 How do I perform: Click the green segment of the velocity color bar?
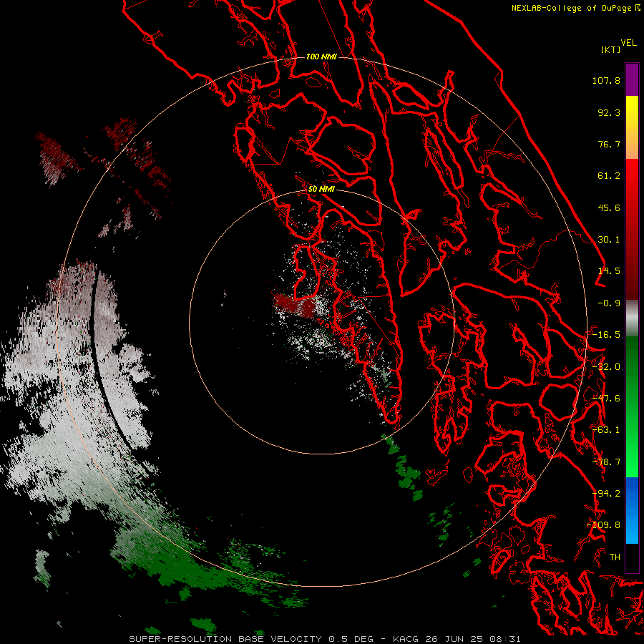(632, 406)
